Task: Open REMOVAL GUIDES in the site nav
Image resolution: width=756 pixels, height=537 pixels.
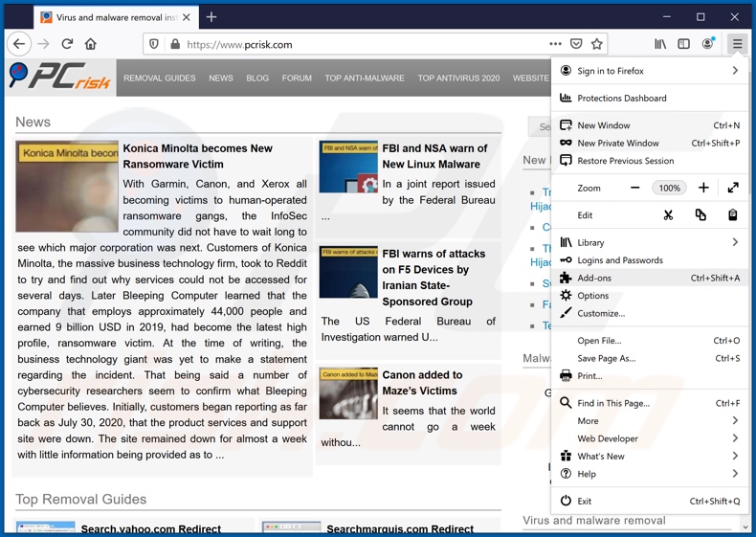Action: pyautogui.click(x=160, y=78)
